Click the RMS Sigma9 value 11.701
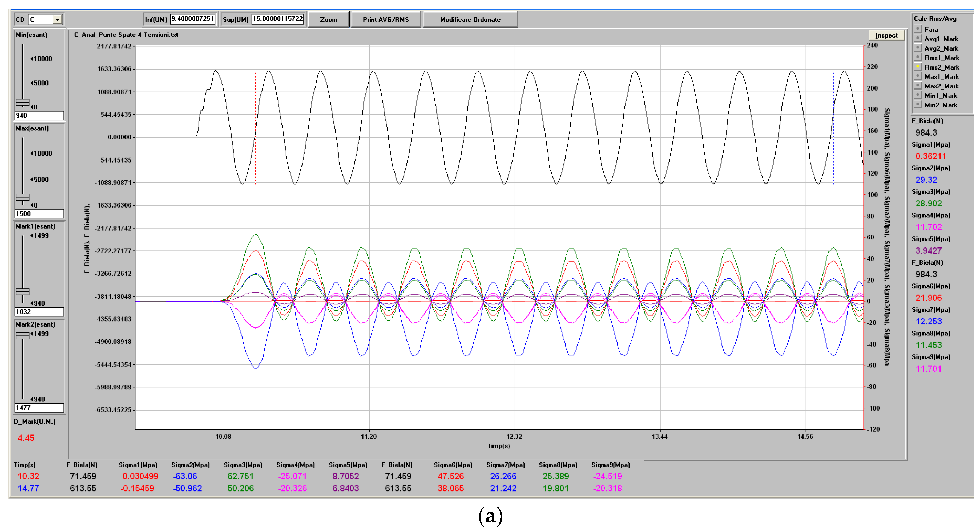The height and width of the screenshot is (532, 980). pyautogui.click(x=929, y=368)
